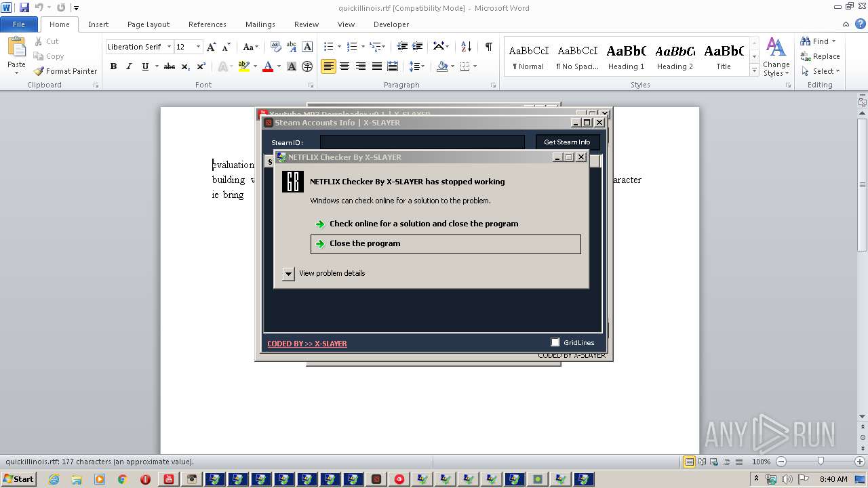
Task: Apply Italic formatting
Action: tap(129, 66)
